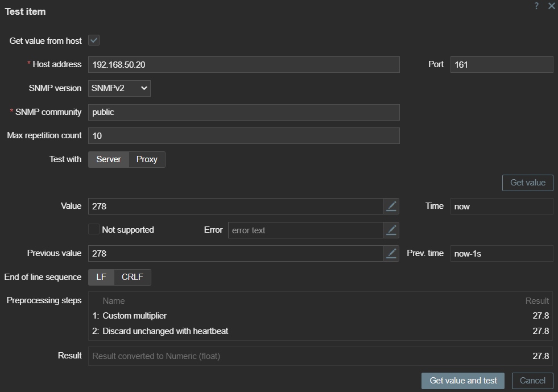Viewport: 558px width, 392px height.
Task: Click the Max repetition count field
Action: tap(243, 136)
